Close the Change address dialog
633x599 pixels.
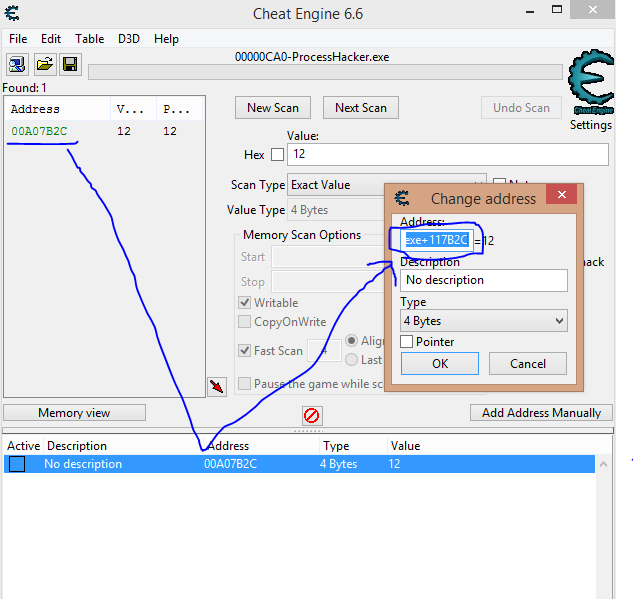[x=561, y=197]
